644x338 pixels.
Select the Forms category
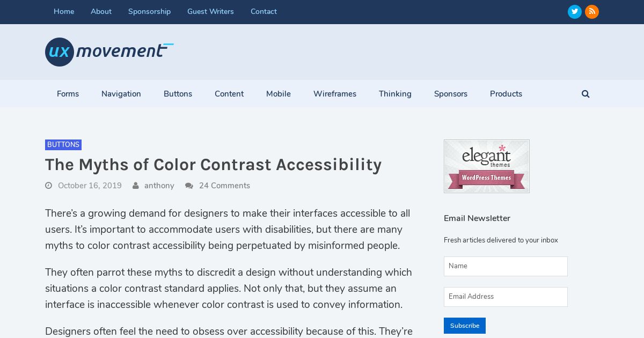(68, 94)
